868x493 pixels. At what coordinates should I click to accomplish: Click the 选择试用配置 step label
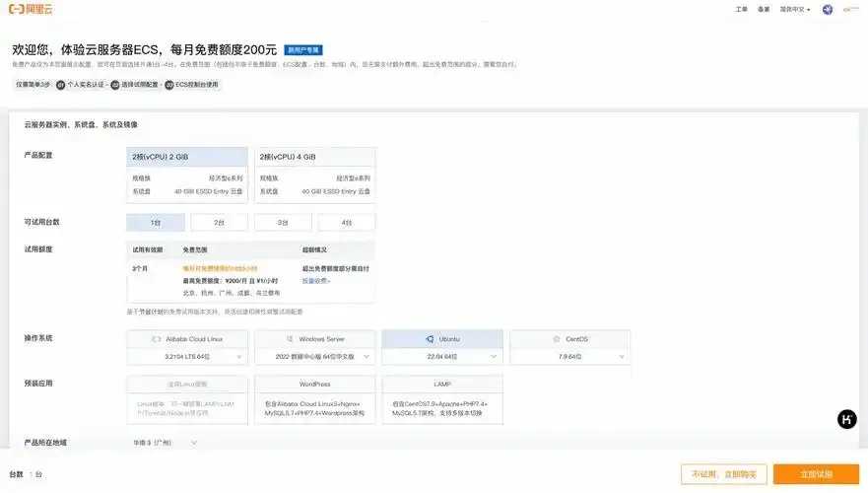click(140, 85)
